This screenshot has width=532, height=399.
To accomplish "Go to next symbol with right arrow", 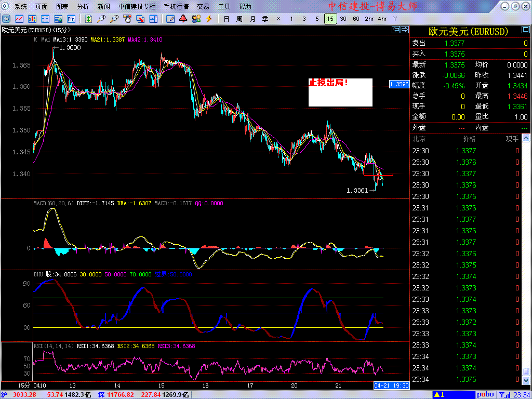I will [x=404, y=30].
